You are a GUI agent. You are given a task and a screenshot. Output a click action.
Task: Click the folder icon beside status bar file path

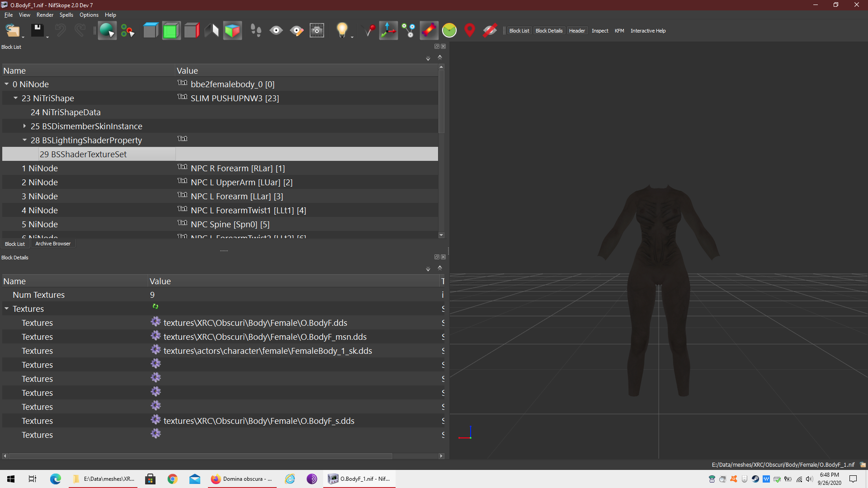point(863,465)
